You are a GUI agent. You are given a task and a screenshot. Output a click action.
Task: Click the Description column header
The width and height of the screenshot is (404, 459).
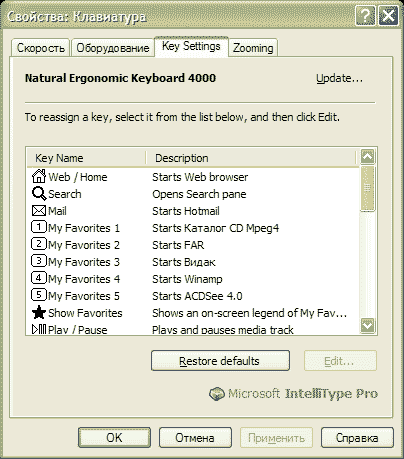pos(252,158)
